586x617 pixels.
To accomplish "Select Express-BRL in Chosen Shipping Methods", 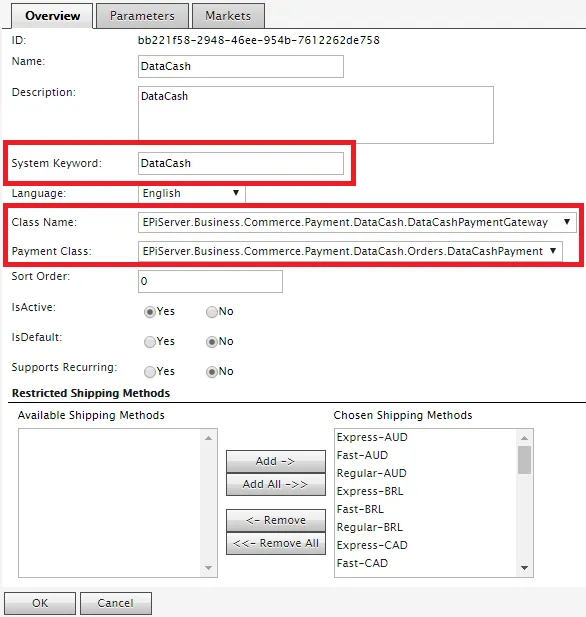I will pyautogui.click(x=426, y=491).
